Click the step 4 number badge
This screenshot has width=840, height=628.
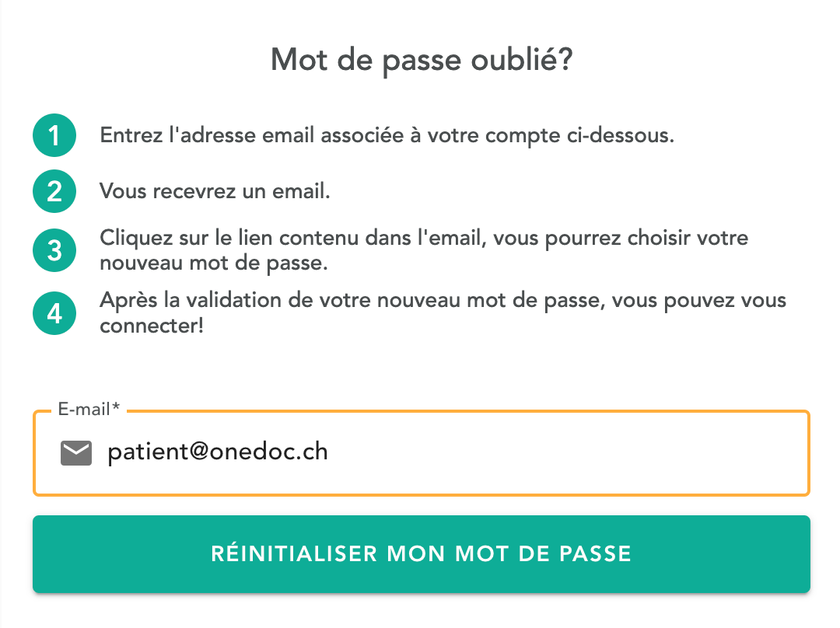click(x=54, y=312)
